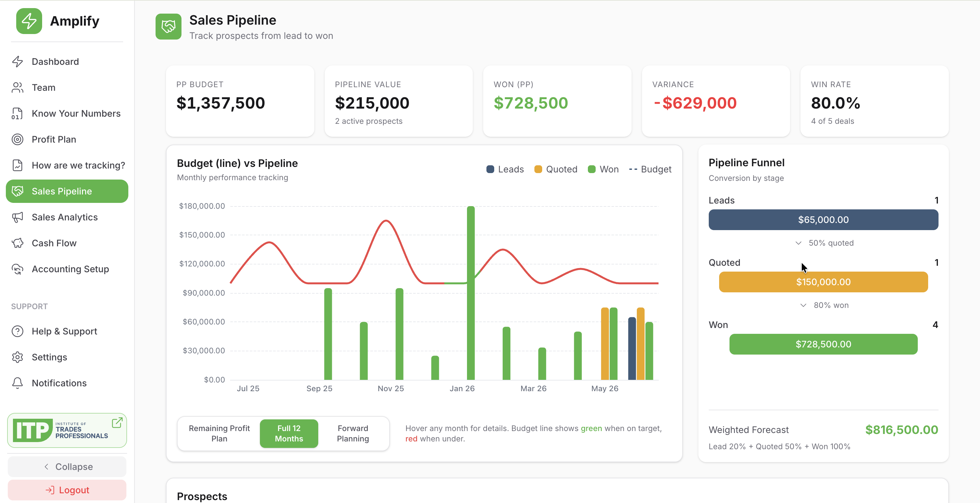This screenshot has width=980, height=503.
Task: Click the Won (PP) $728,500 value
Action: click(531, 103)
